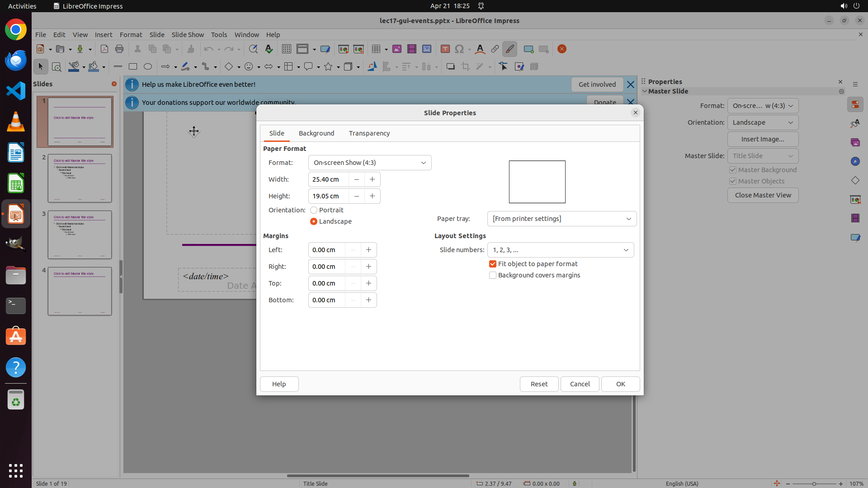Select the Ellipse shape tool
Screen dimensions: 868x488
148,66
